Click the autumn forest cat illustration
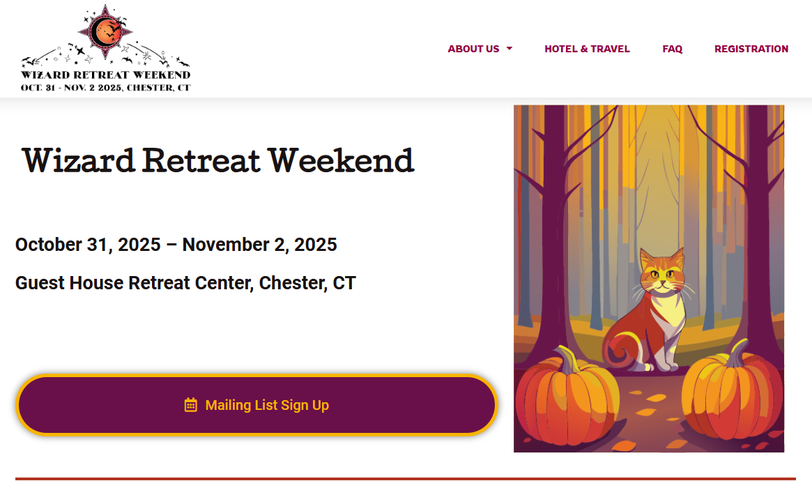 click(649, 279)
